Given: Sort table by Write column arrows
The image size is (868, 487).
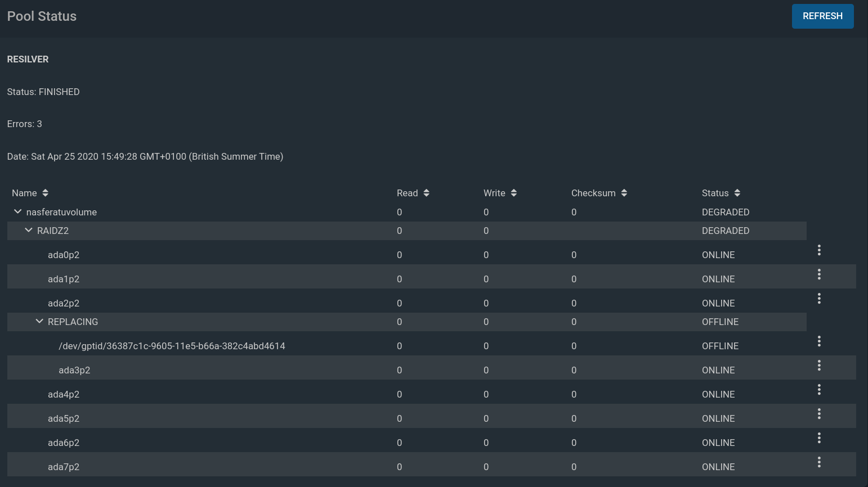Looking at the screenshot, I should coord(513,193).
